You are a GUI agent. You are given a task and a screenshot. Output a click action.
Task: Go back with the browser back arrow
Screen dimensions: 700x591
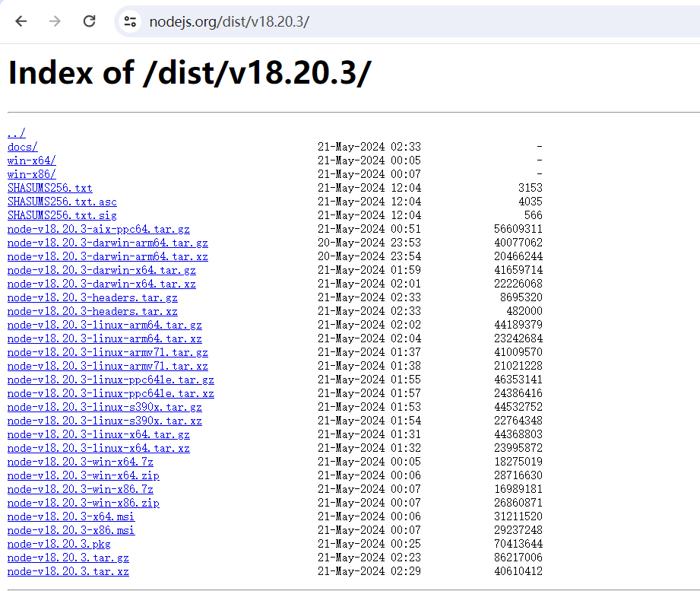coord(21,21)
